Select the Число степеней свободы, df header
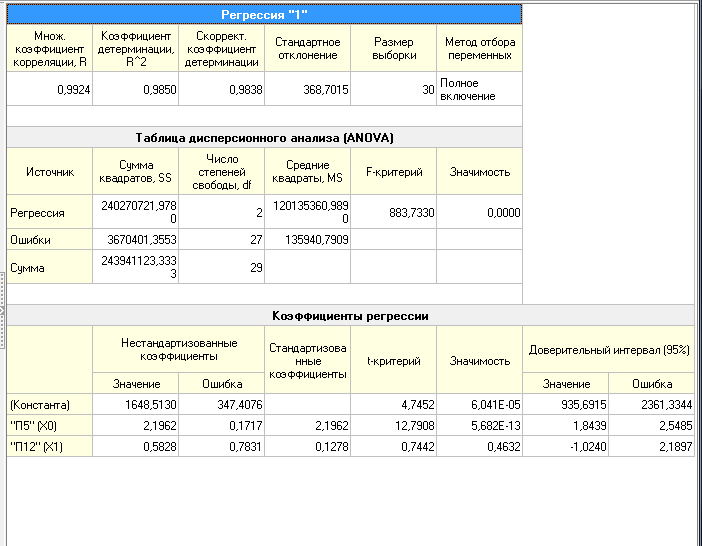Screen dimensions: 702x546 pyautogui.click(x=222, y=171)
